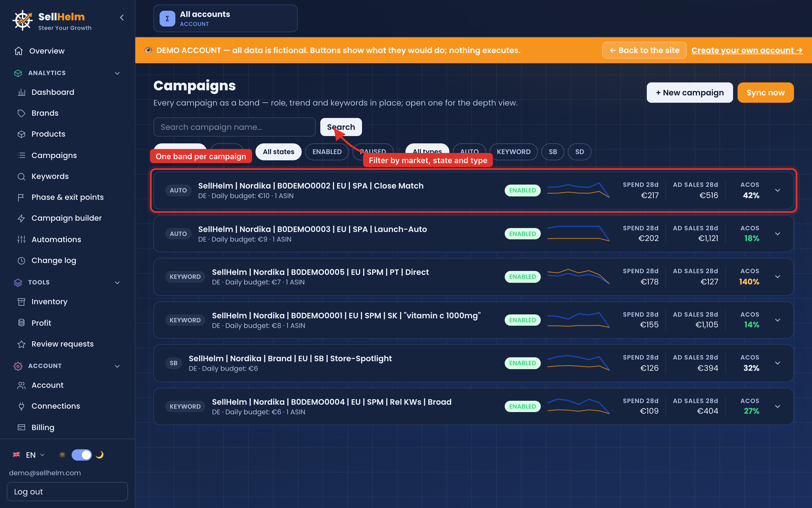Click the sigma icon in All accounts

[x=167, y=18]
